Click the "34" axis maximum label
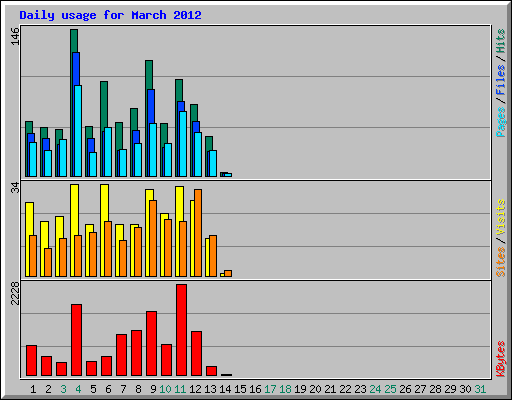The height and width of the screenshot is (400, 512). pos(15,188)
